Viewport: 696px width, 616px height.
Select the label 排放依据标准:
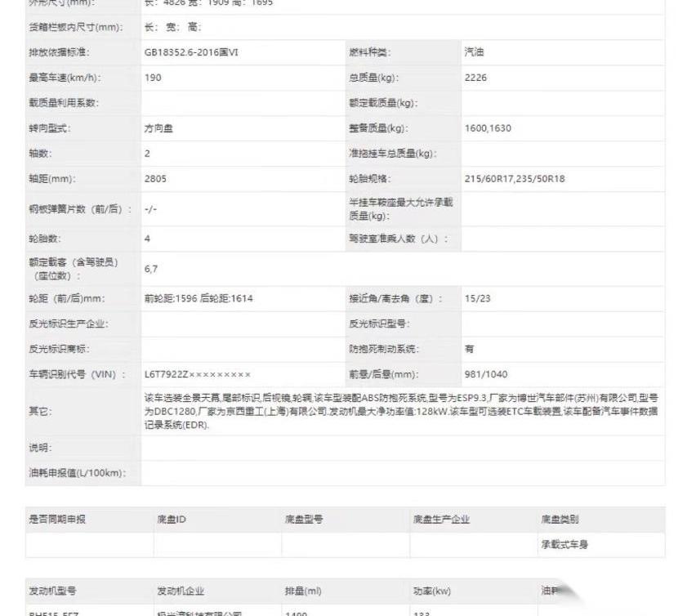59,52
